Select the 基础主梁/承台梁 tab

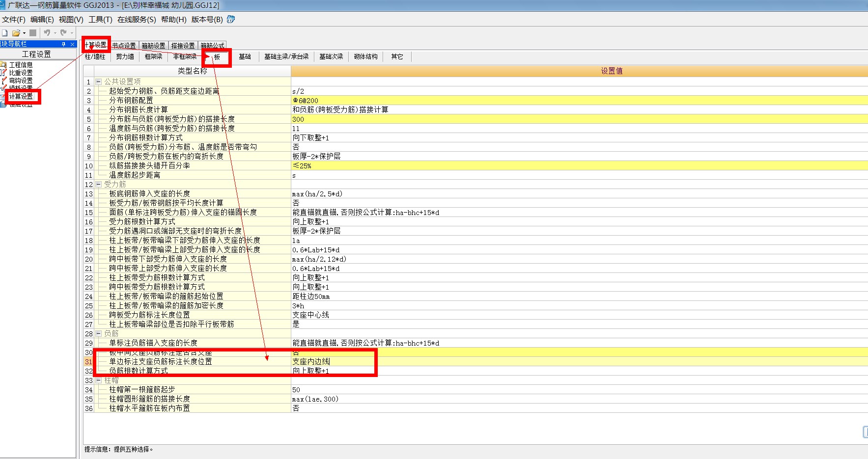coord(286,56)
